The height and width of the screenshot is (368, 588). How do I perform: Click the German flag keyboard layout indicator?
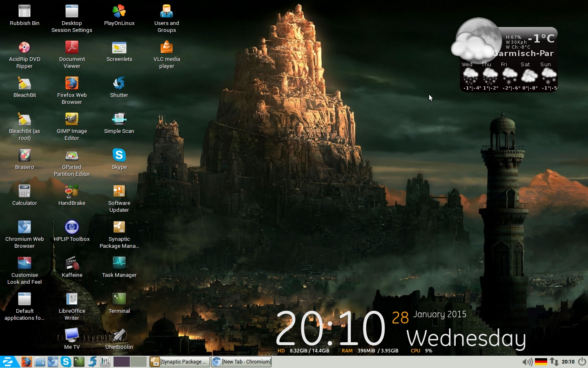pos(541,362)
